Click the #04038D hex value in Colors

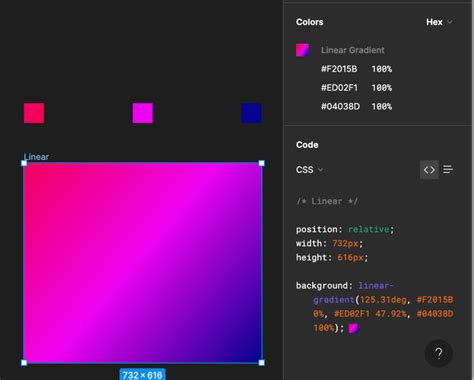[x=340, y=107]
